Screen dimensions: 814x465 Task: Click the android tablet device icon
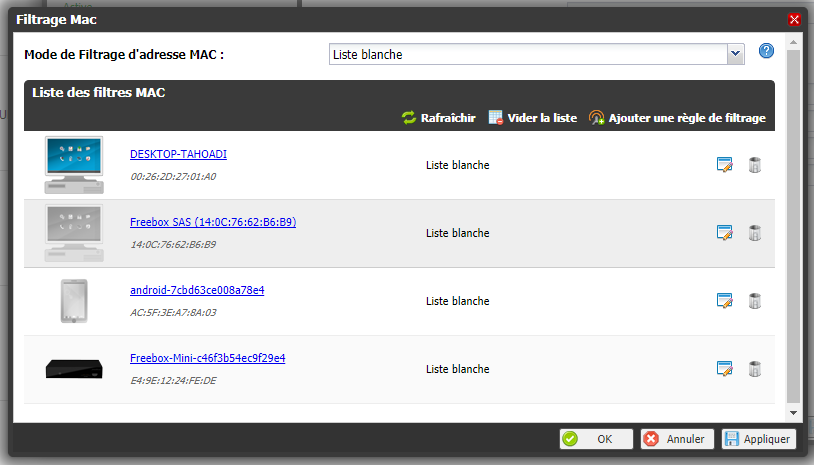(x=74, y=301)
